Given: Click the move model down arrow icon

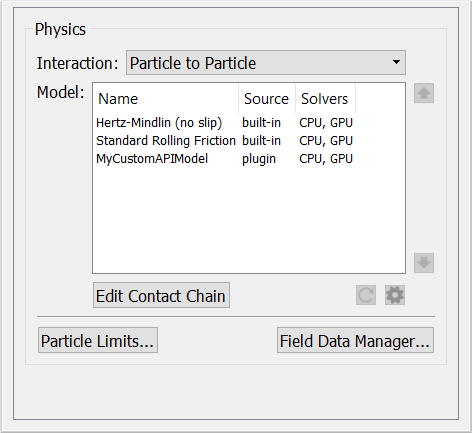Looking at the screenshot, I should pos(424,263).
